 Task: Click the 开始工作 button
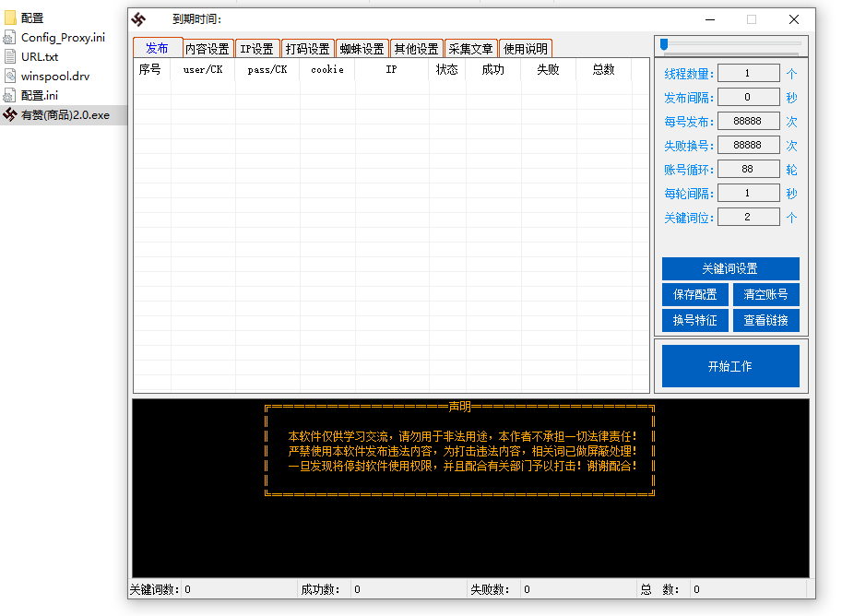coord(730,365)
